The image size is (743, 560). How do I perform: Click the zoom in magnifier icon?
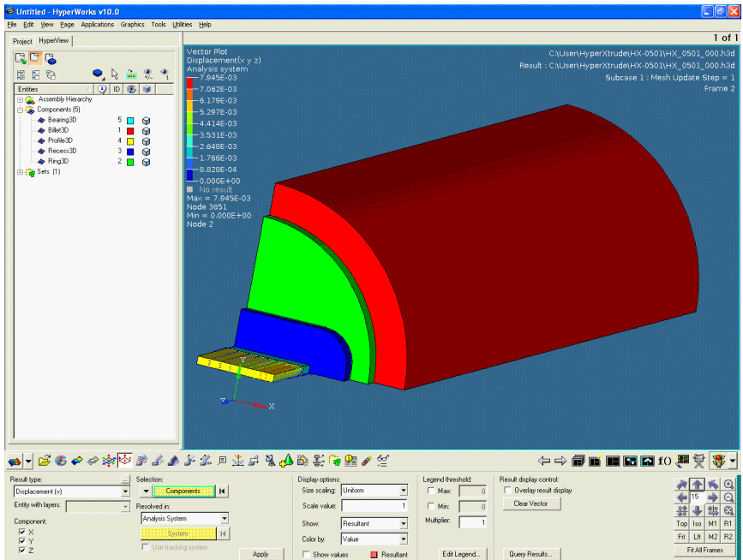(x=728, y=485)
